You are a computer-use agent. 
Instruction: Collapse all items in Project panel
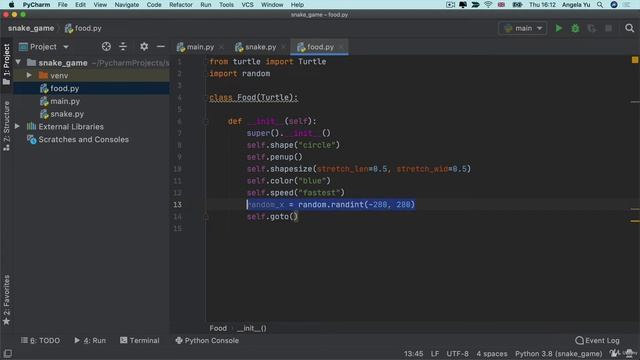123,47
